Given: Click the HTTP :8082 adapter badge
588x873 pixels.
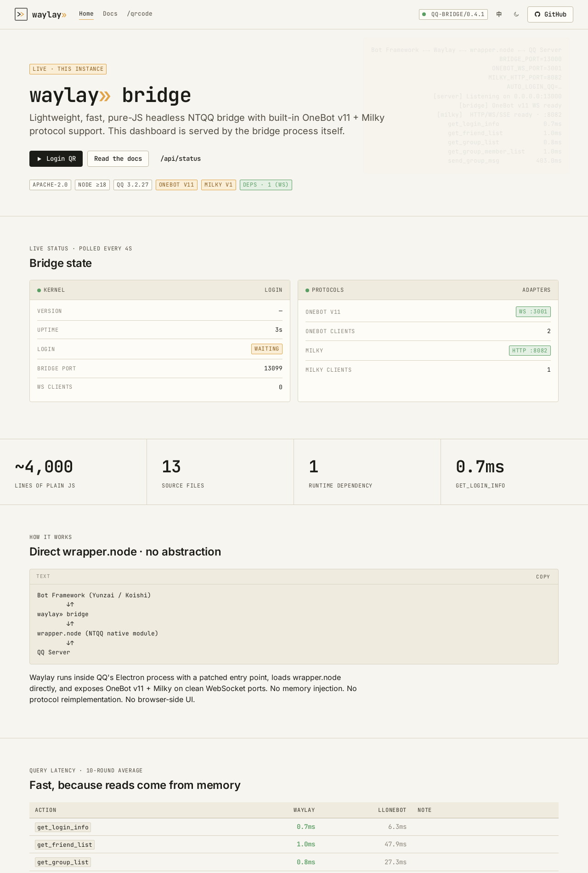Looking at the screenshot, I should [530, 351].
